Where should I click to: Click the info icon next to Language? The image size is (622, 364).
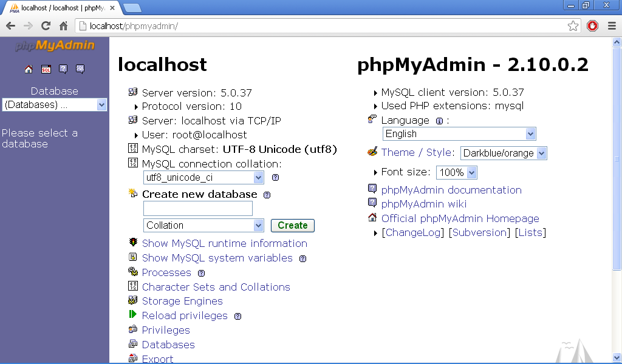(x=439, y=121)
